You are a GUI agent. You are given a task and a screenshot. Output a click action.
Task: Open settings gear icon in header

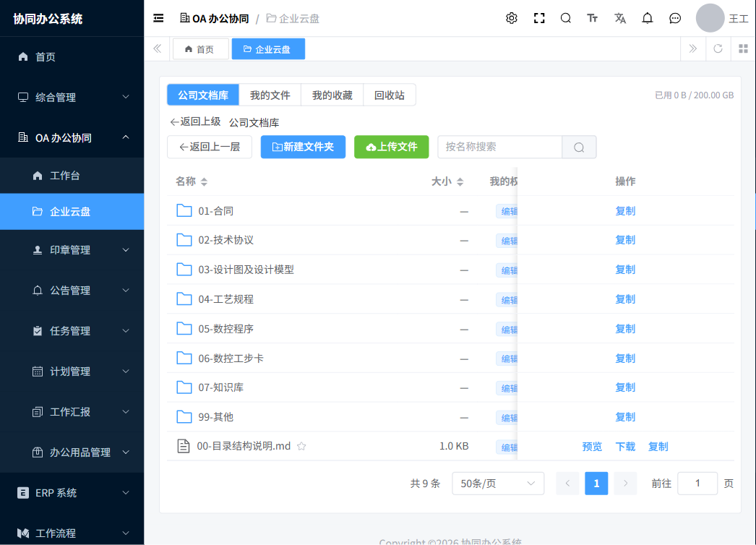512,18
